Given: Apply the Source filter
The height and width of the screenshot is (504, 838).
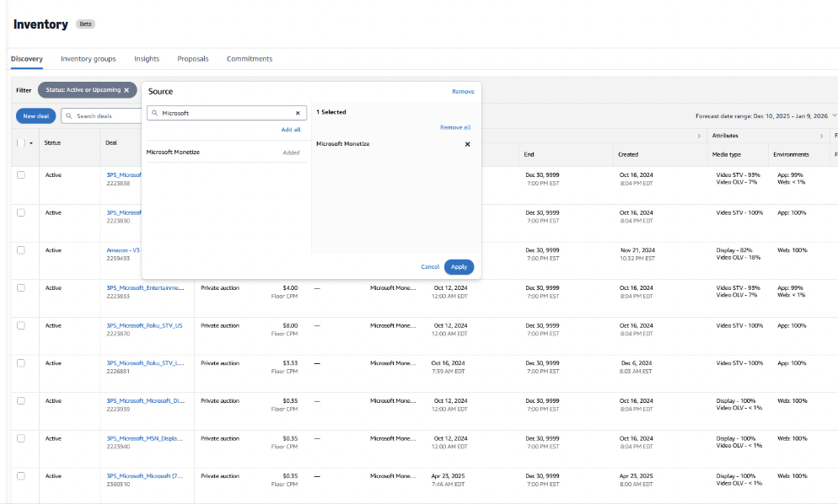Looking at the screenshot, I should [459, 266].
